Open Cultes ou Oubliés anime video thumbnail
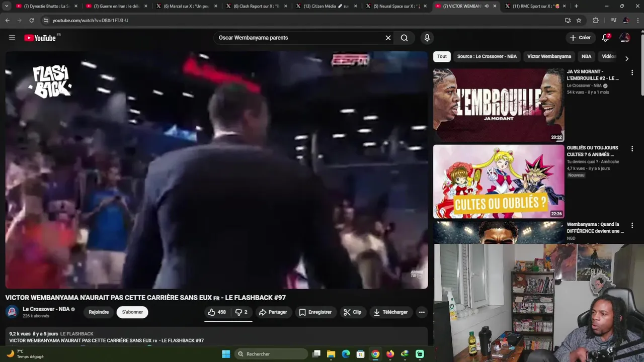The image size is (644, 362). [499, 182]
